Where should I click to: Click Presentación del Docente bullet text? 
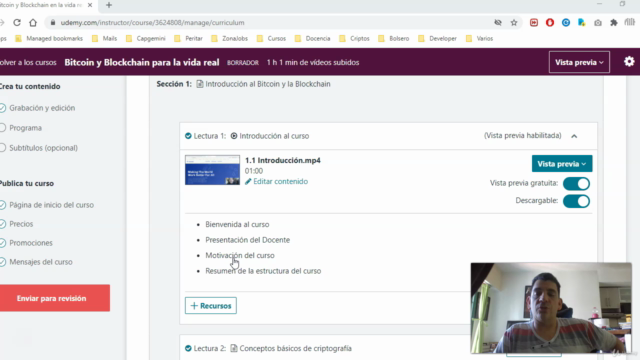coord(247,240)
